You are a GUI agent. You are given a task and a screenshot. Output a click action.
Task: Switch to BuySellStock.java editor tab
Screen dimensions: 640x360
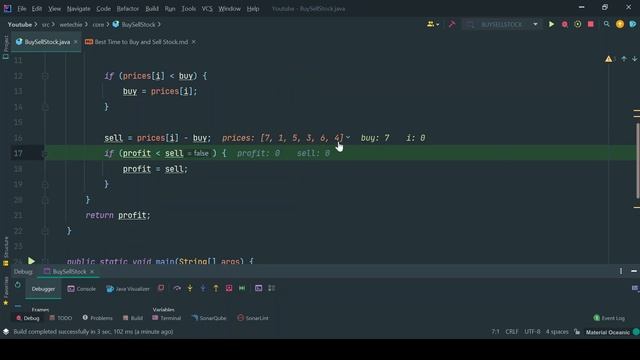(47, 42)
